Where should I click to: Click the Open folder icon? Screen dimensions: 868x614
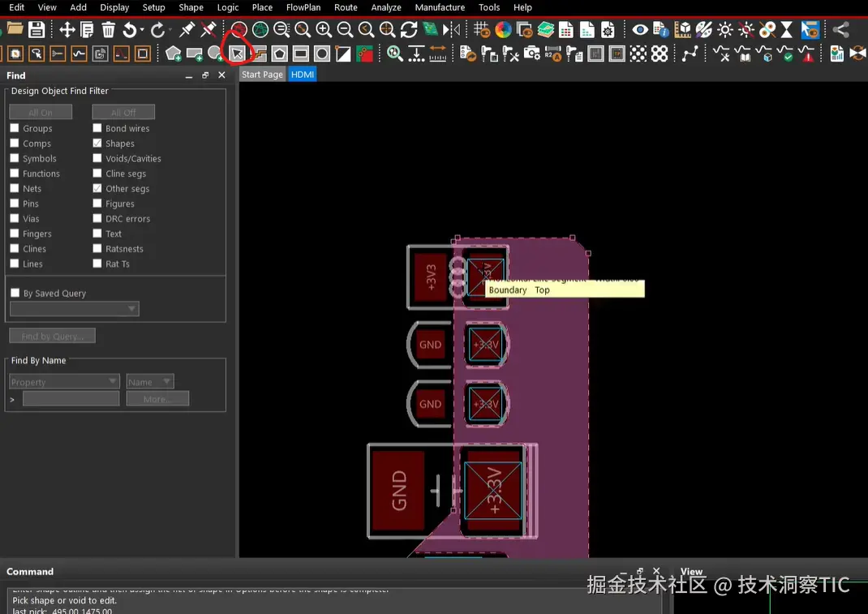(15, 28)
